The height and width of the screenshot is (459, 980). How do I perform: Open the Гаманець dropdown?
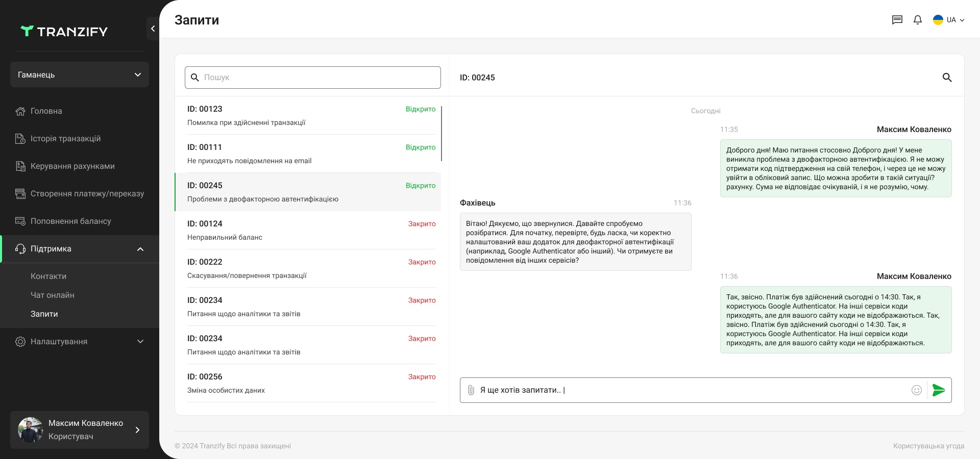coord(80,74)
